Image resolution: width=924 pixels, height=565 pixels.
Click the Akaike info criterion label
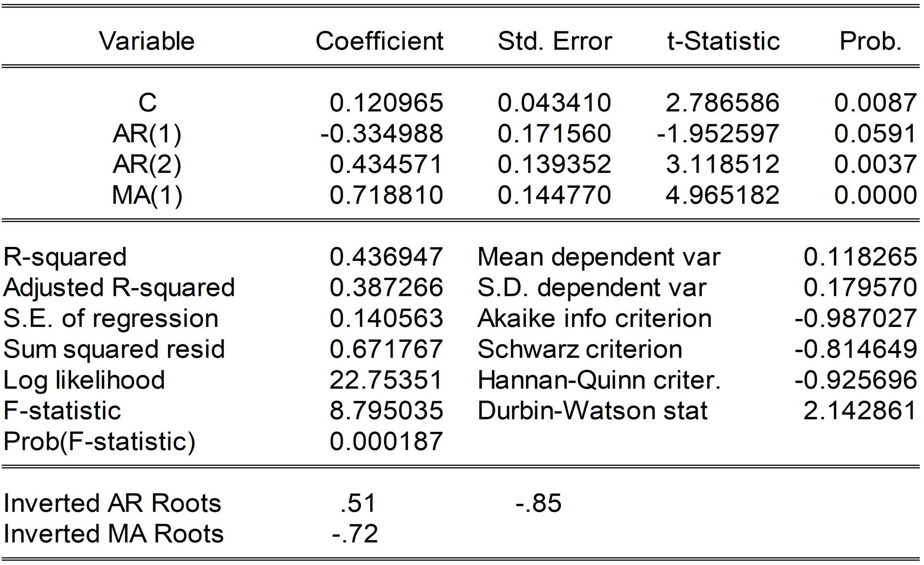coord(594,319)
